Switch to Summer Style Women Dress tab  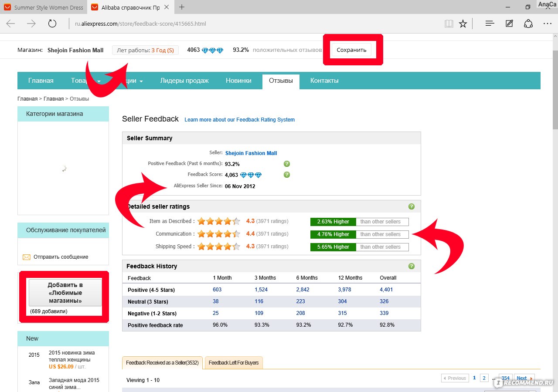click(x=44, y=7)
